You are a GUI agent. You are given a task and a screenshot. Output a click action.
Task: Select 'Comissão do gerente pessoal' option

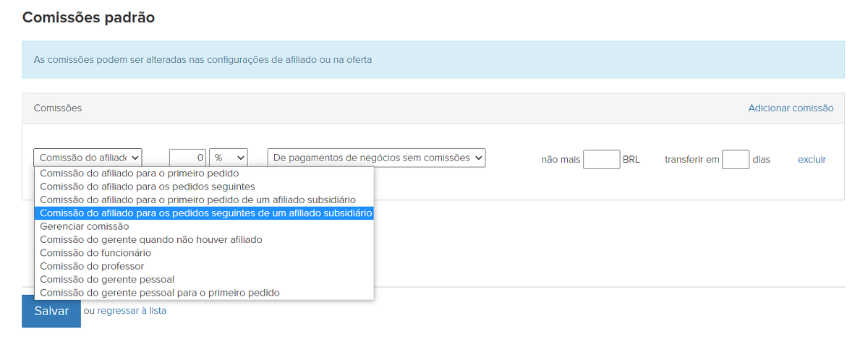pyautogui.click(x=107, y=279)
